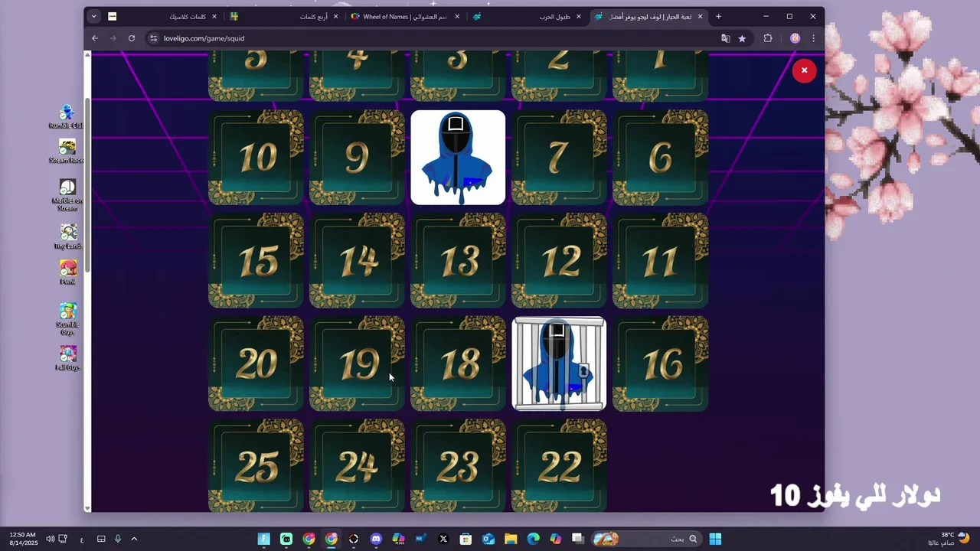Open card number 23

coord(458,465)
